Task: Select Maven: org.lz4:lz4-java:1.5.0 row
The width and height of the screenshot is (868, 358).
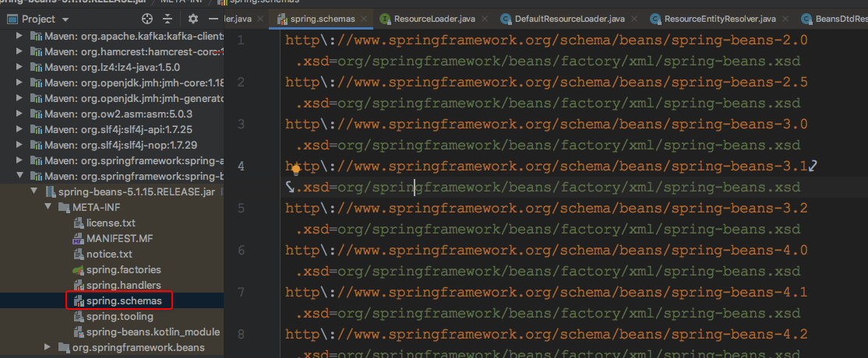Action: coord(112,68)
